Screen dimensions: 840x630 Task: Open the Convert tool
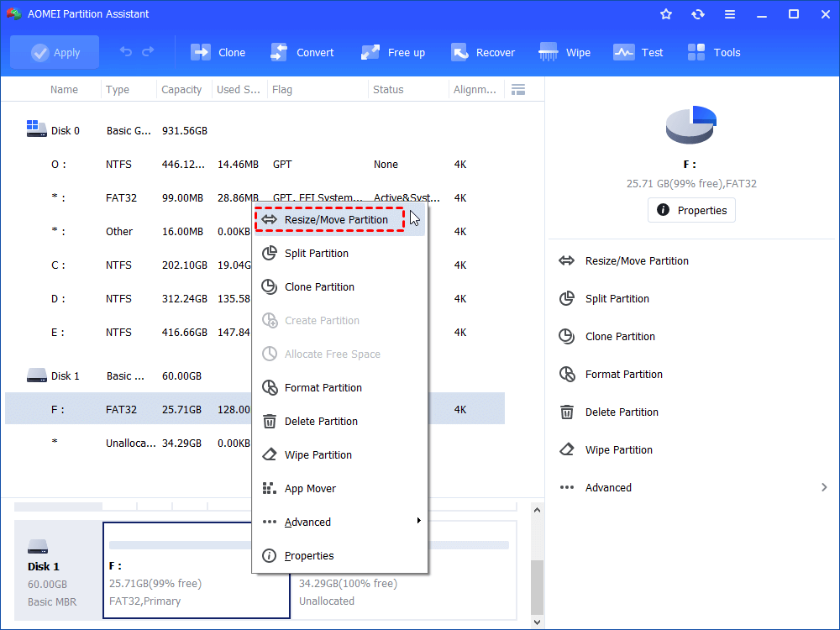pos(302,52)
